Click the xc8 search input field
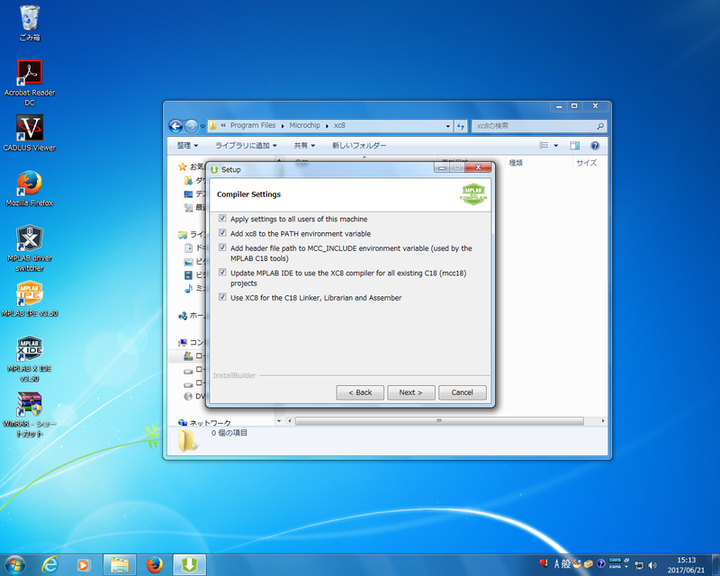Image resolution: width=720 pixels, height=576 pixels. 534,126
